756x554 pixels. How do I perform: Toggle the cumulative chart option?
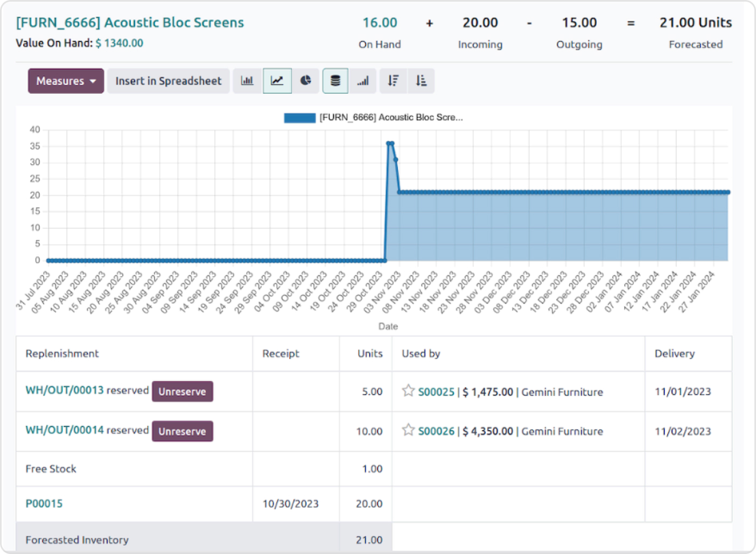pyautogui.click(x=363, y=81)
